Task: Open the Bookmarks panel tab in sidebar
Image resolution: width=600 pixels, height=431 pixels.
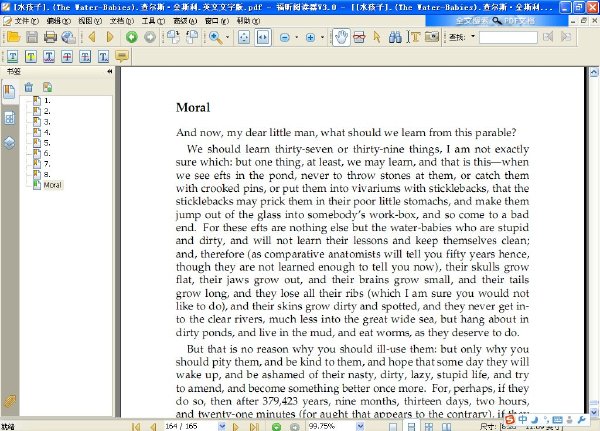Action: 10,92
